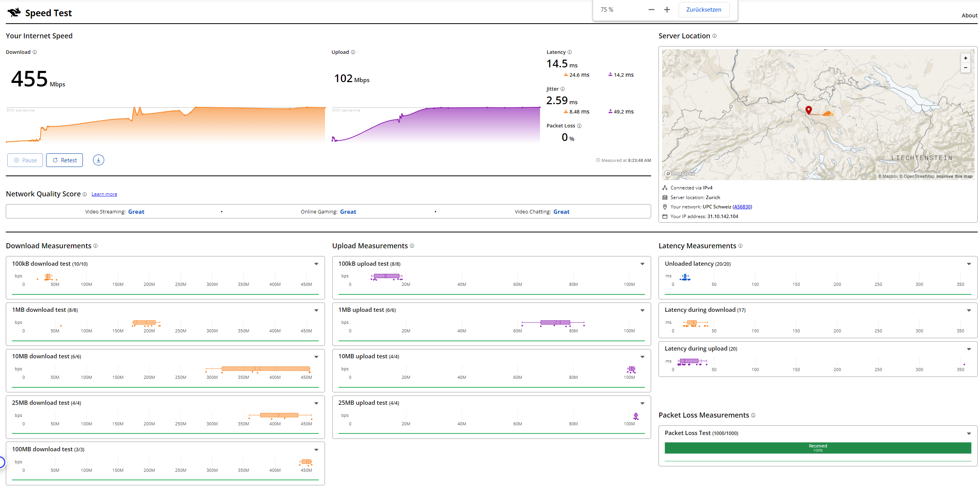Viewport: 980px width, 490px height.
Task: Click the Mapbox logo on the map
Action: pos(680,174)
